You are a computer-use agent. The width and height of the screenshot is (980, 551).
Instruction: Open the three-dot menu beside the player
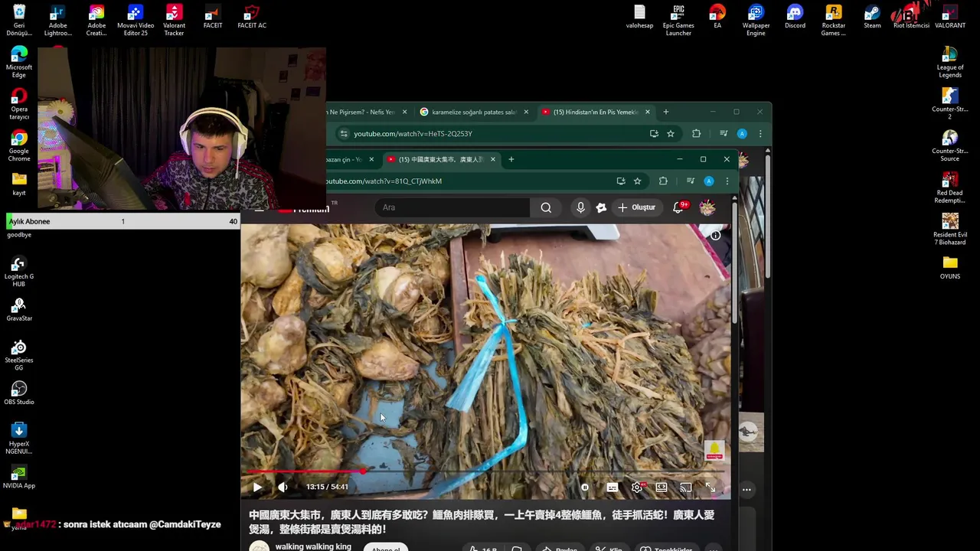coord(746,490)
